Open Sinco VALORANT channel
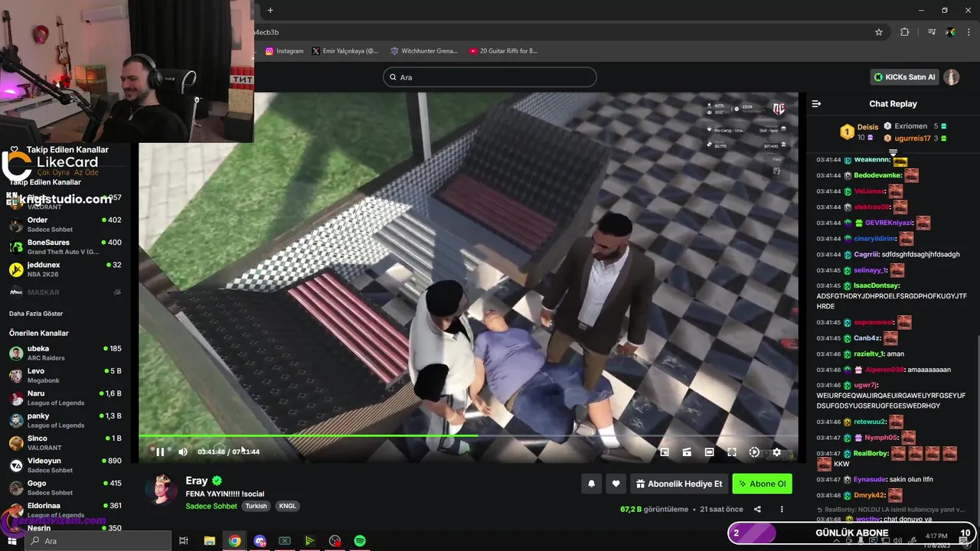 (65, 443)
